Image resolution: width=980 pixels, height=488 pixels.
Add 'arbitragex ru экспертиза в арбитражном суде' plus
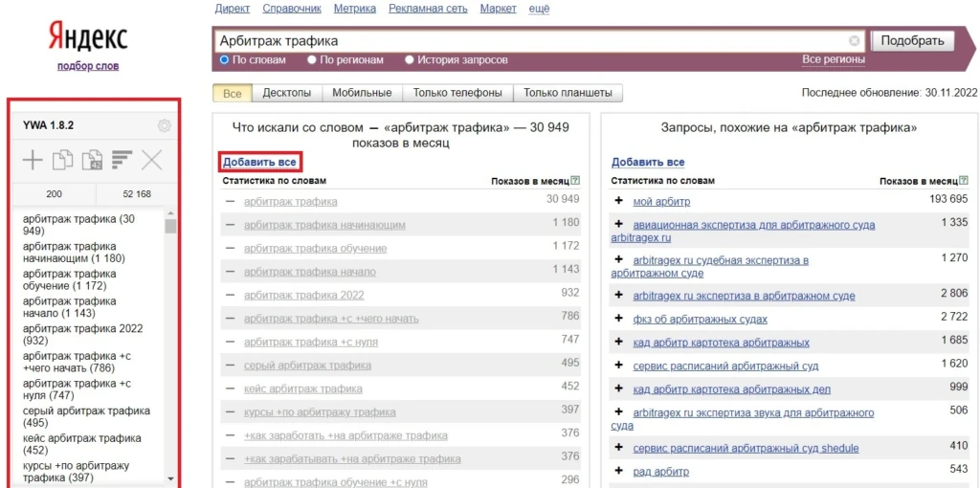pos(619,295)
